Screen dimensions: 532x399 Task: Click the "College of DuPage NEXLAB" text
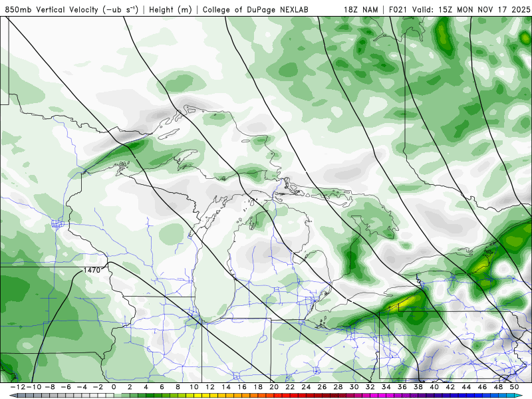tap(255, 9)
